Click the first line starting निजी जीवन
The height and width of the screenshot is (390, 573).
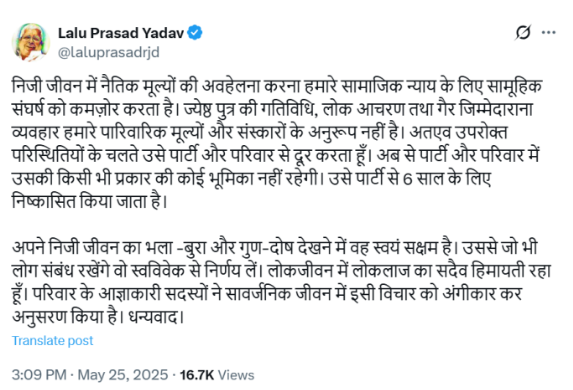(277, 87)
